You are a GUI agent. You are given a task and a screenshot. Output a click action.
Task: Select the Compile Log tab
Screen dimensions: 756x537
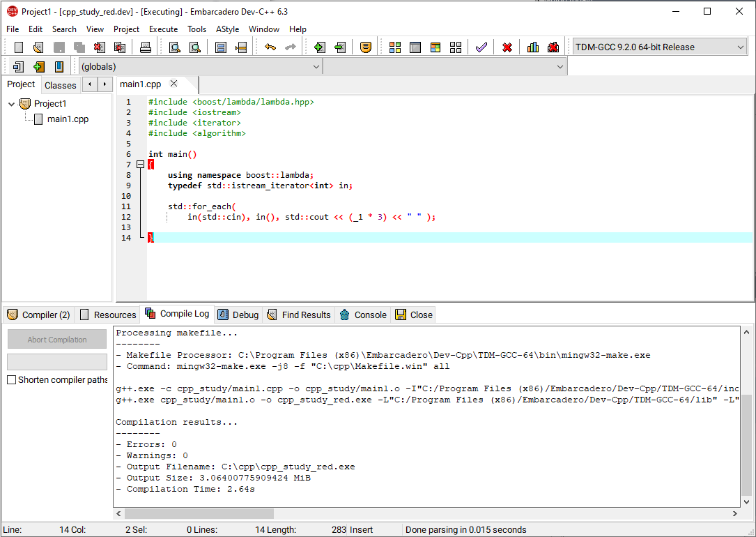pos(178,314)
